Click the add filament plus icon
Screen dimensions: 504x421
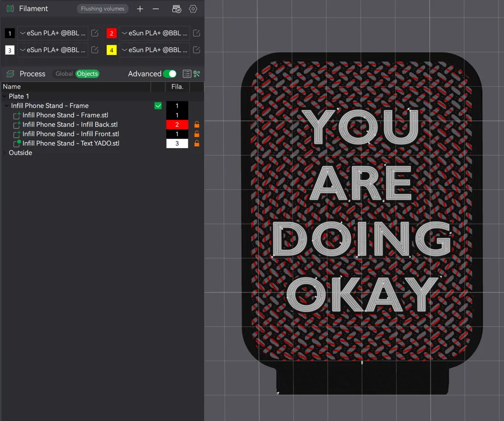(x=140, y=9)
